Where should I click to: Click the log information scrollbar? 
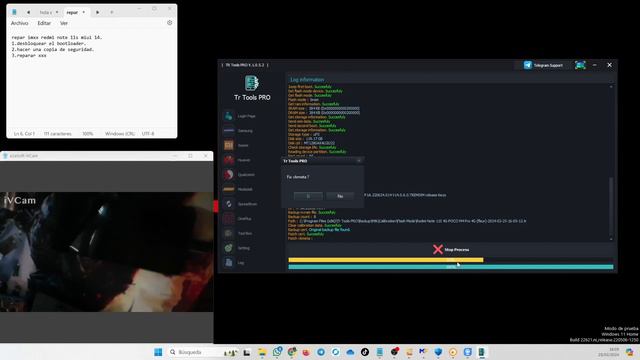click(x=611, y=206)
